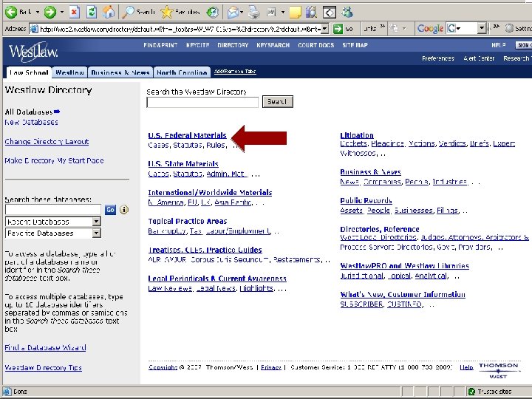
Task: Click the Messenger people icon in toolbar
Action: 347,13
